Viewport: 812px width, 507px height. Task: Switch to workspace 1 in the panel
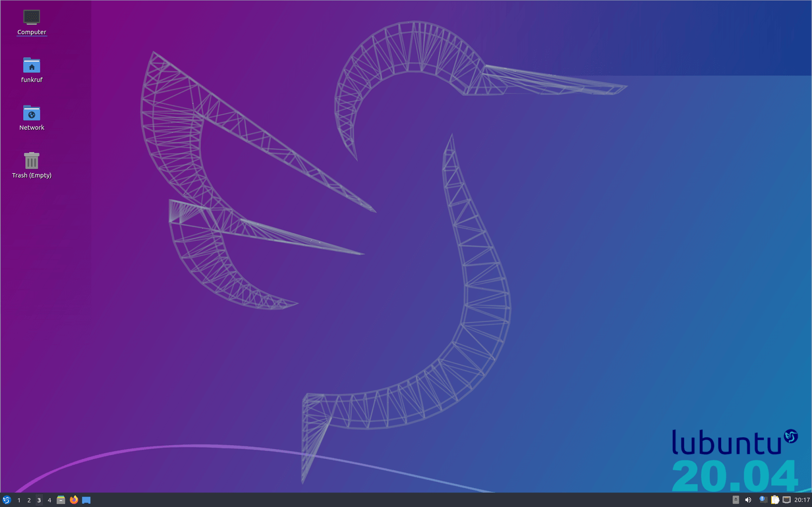tap(19, 500)
